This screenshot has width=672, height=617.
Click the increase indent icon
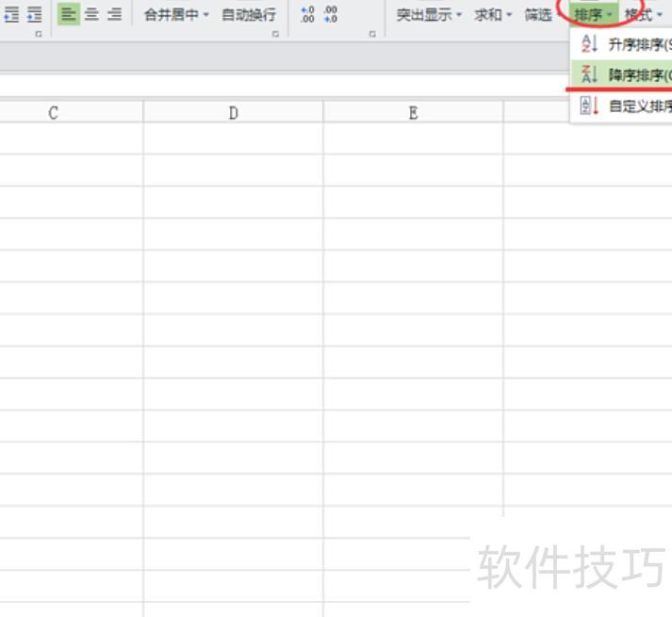34,14
